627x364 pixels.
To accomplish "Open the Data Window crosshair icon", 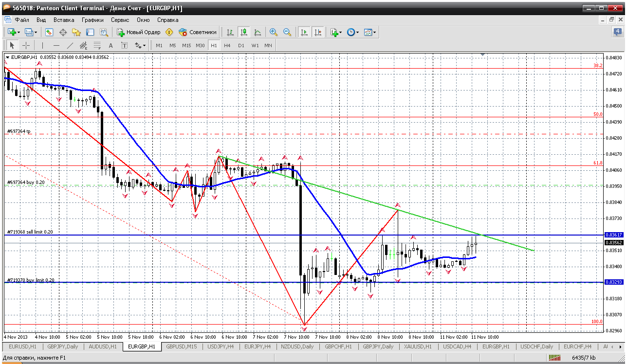I will tap(63, 32).
